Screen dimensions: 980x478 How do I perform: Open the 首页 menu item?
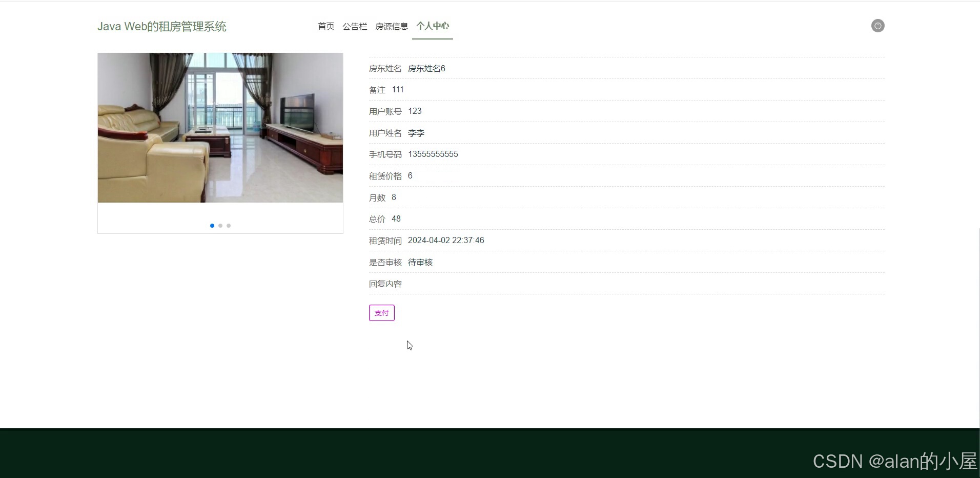pyautogui.click(x=326, y=26)
